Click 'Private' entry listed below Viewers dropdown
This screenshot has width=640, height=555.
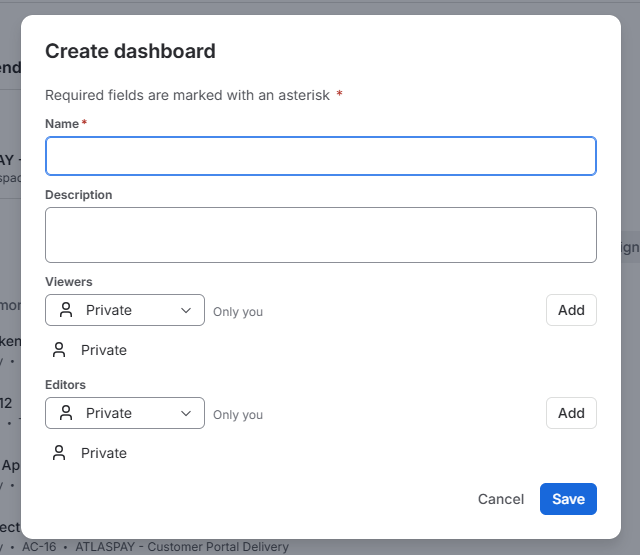click(104, 350)
